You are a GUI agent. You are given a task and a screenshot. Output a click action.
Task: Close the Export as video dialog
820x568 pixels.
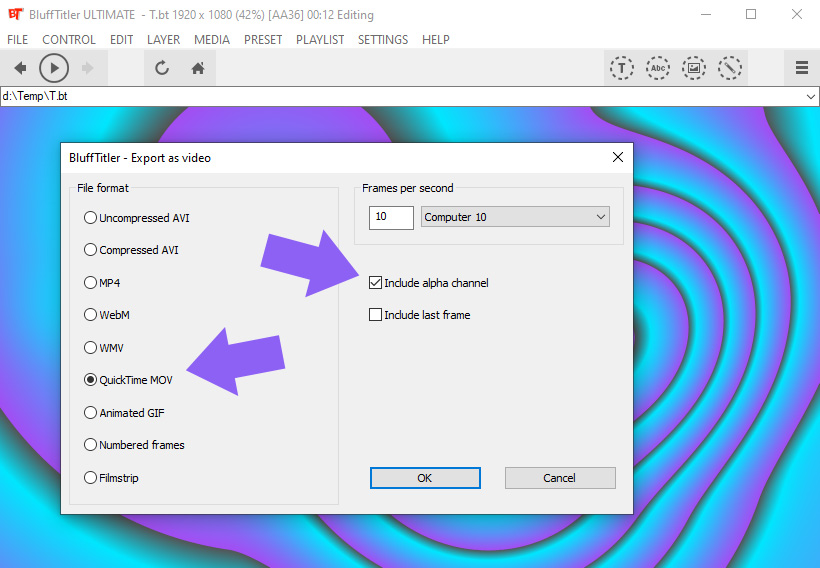(x=618, y=157)
